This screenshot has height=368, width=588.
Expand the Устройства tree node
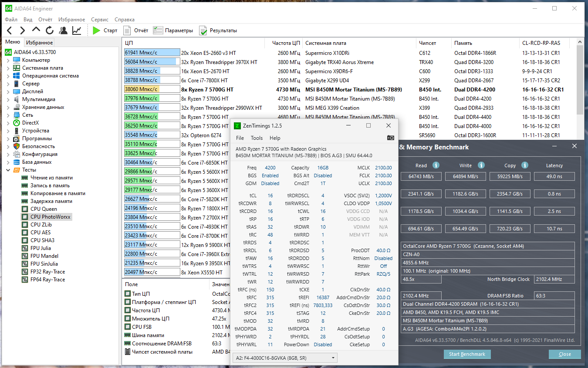(x=8, y=131)
